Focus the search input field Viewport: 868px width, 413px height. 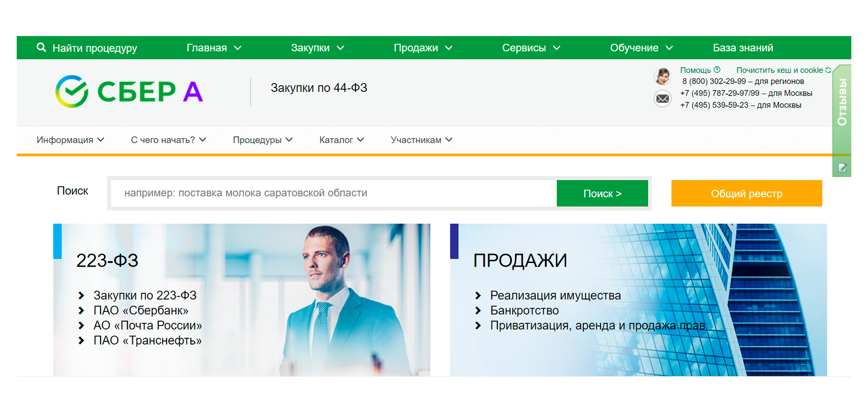tap(334, 193)
